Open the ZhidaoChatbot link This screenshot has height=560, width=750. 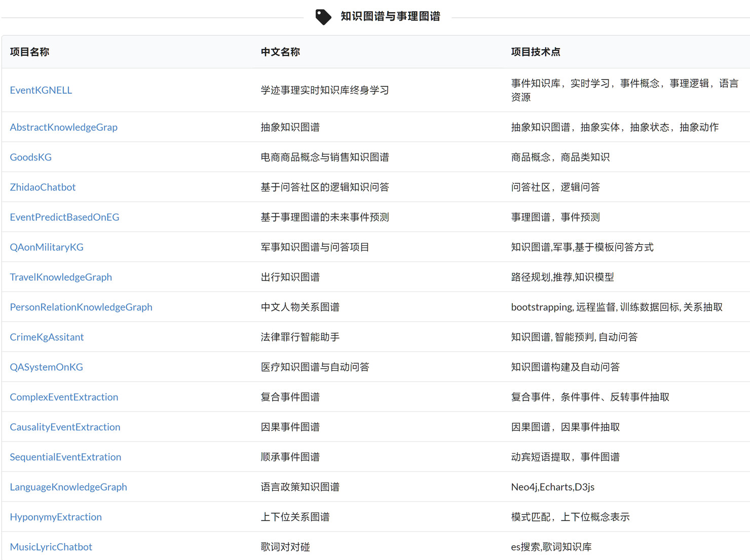point(43,187)
